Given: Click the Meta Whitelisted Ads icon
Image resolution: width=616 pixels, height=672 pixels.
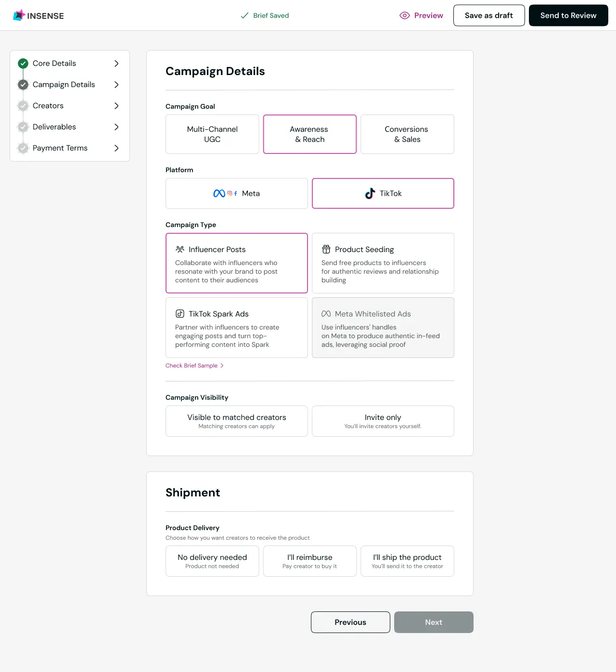Looking at the screenshot, I should [326, 314].
